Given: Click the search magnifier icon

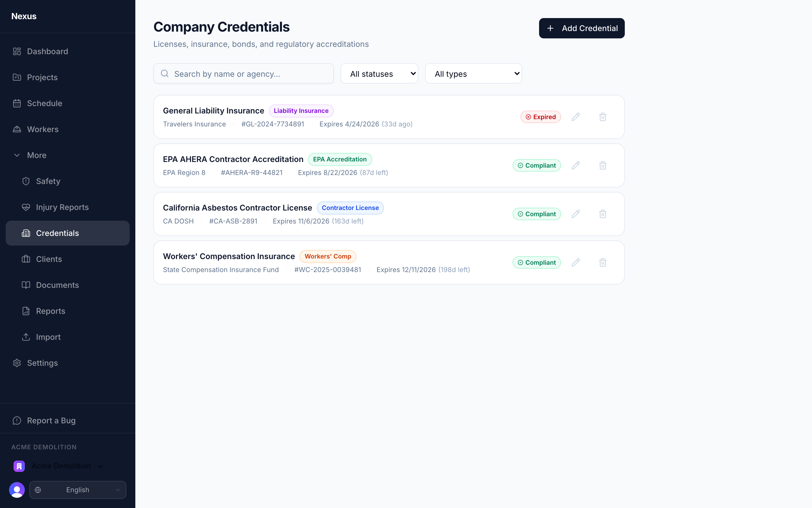Looking at the screenshot, I should pyautogui.click(x=165, y=74).
